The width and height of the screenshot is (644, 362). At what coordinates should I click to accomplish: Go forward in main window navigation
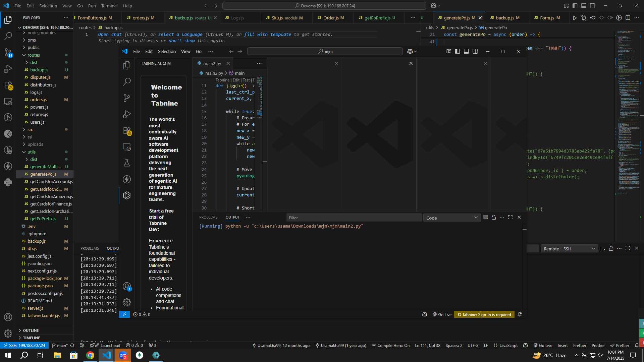click(x=215, y=6)
